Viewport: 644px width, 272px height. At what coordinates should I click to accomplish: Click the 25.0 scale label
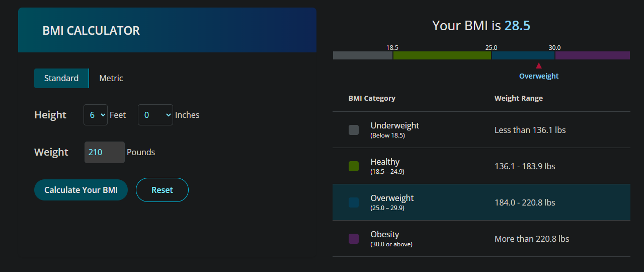pyautogui.click(x=491, y=47)
